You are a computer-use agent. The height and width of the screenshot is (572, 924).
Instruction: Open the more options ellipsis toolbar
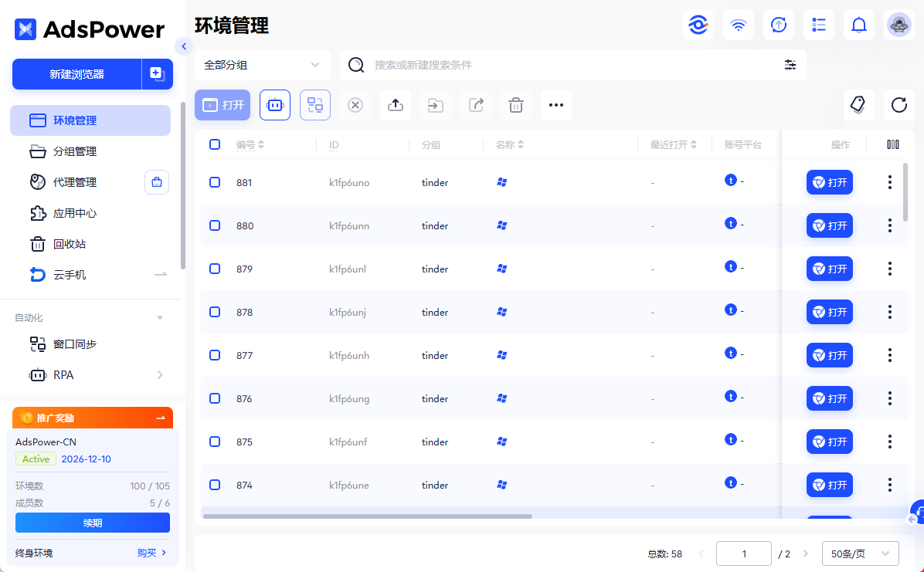[556, 105]
